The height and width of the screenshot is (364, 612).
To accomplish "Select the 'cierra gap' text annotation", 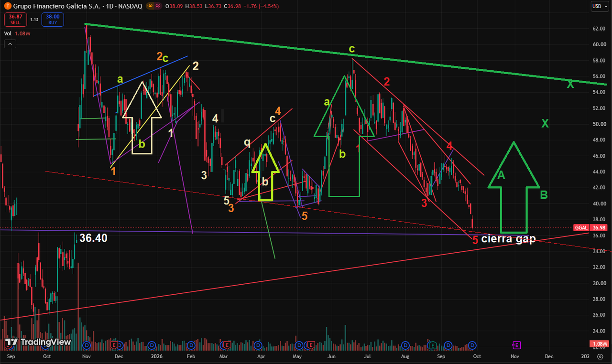I will coord(508,239).
